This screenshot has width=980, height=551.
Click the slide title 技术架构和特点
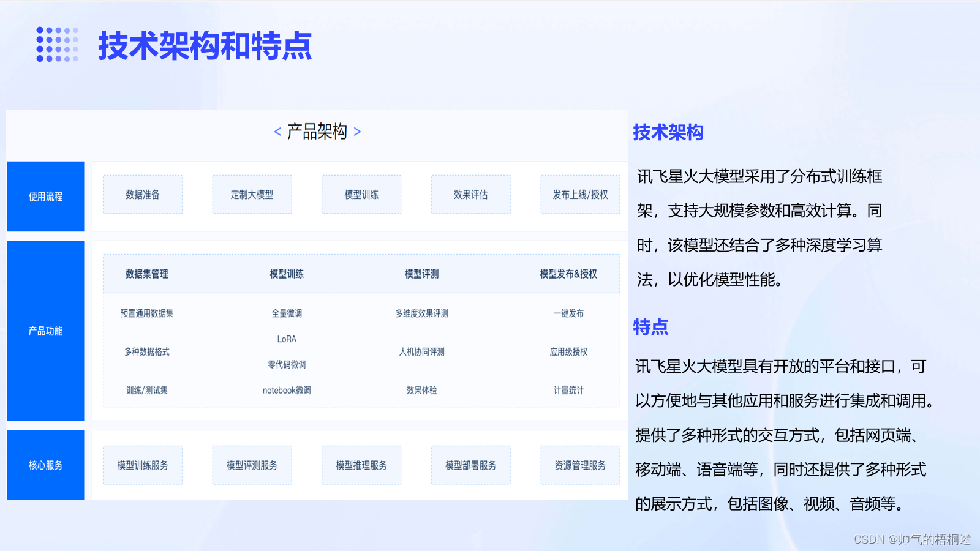pos(205,46)
